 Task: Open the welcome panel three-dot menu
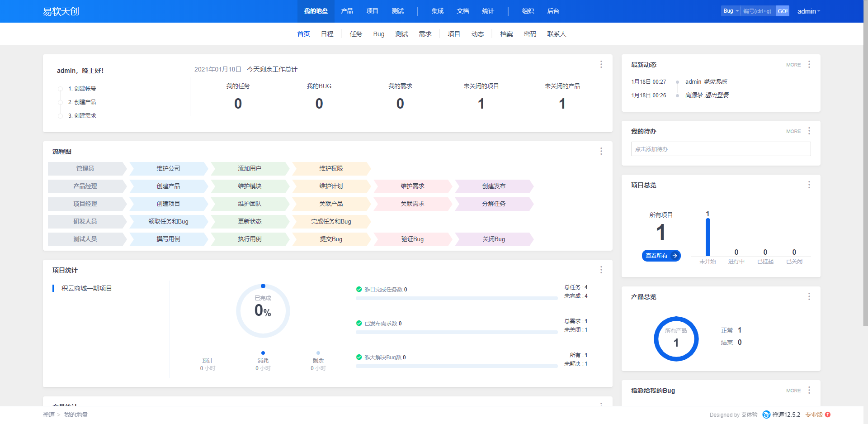601,64
